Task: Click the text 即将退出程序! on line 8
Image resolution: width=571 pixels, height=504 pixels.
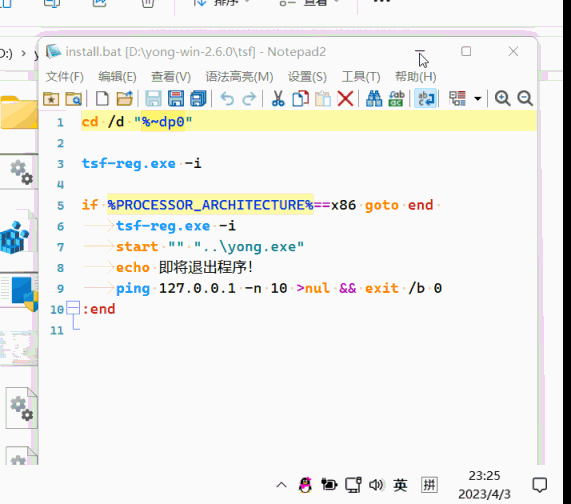Action: pyautogui.click(x=206, y=268)
